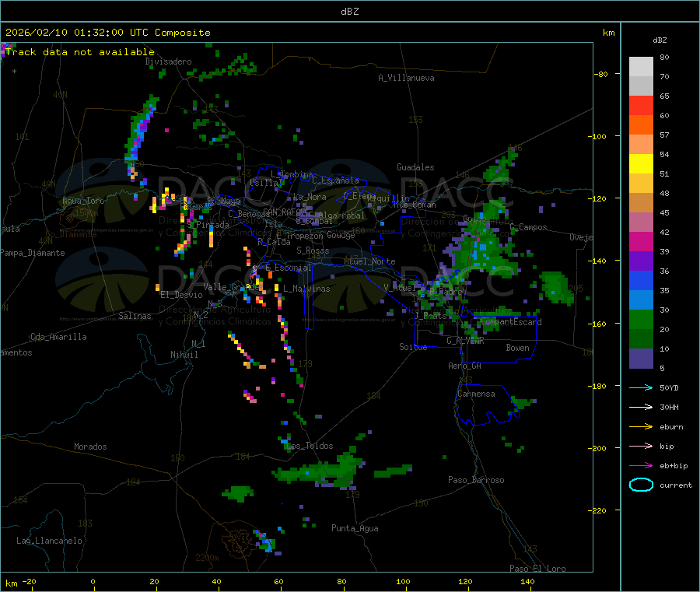700x592 pixels.
Task: Select the royal blue swatch in dBZ scale
Action: pyautogui.click(x=641, y=280)
